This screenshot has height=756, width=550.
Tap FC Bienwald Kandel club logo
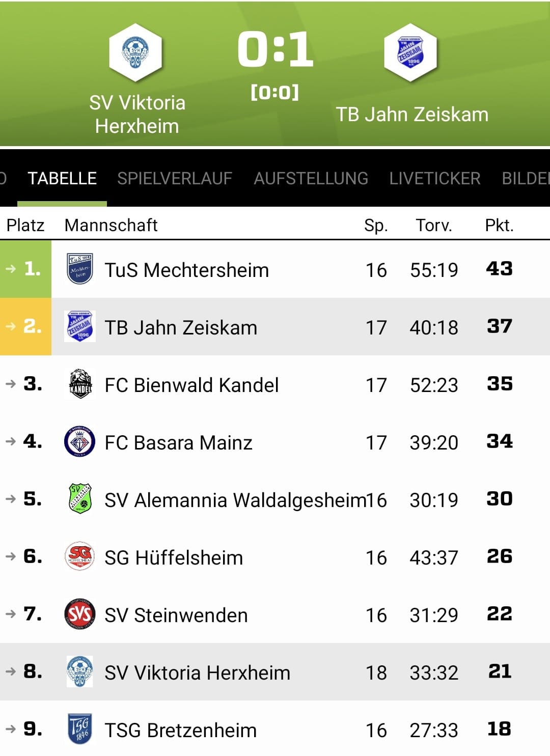click(80, 384)
